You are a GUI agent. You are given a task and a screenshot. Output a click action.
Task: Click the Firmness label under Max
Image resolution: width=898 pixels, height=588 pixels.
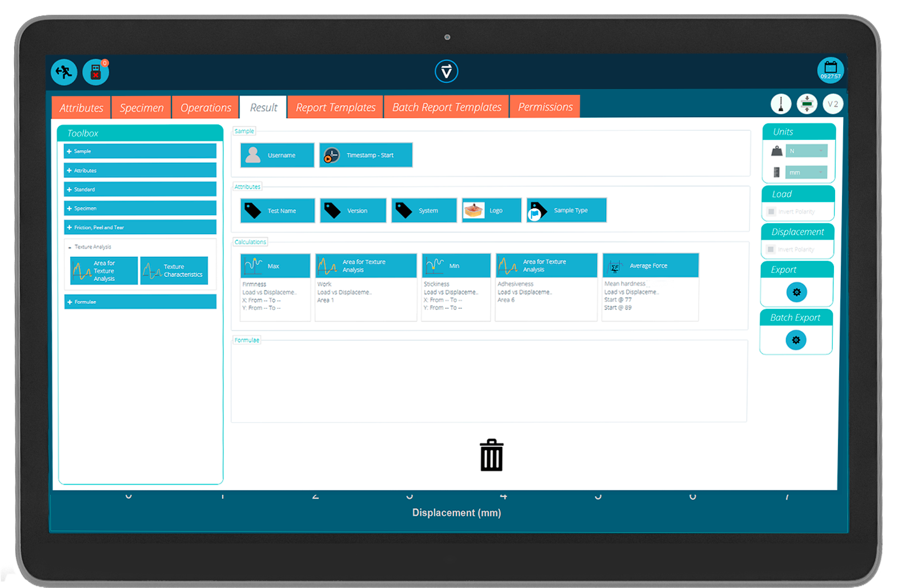click(x=254, y=284)
